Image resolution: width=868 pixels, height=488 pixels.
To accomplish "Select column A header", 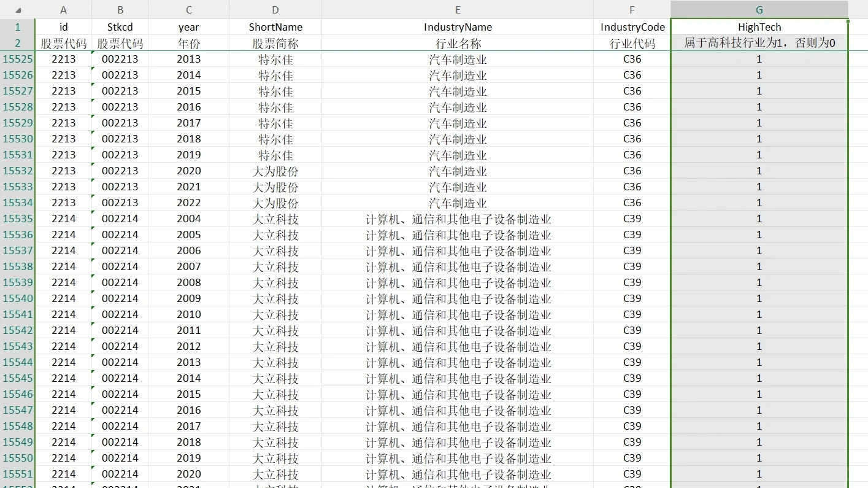I will click(63, 10).
